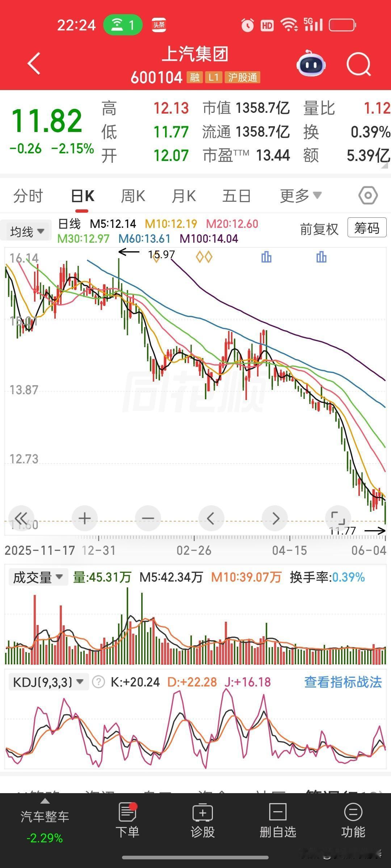Open 均线 indicator dropdown
The height and width of the screenshot is (868, 391).
(27, 231)
